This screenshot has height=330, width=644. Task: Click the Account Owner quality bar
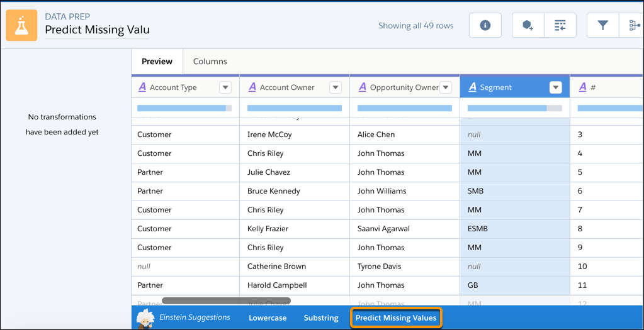tap(295, 108)
